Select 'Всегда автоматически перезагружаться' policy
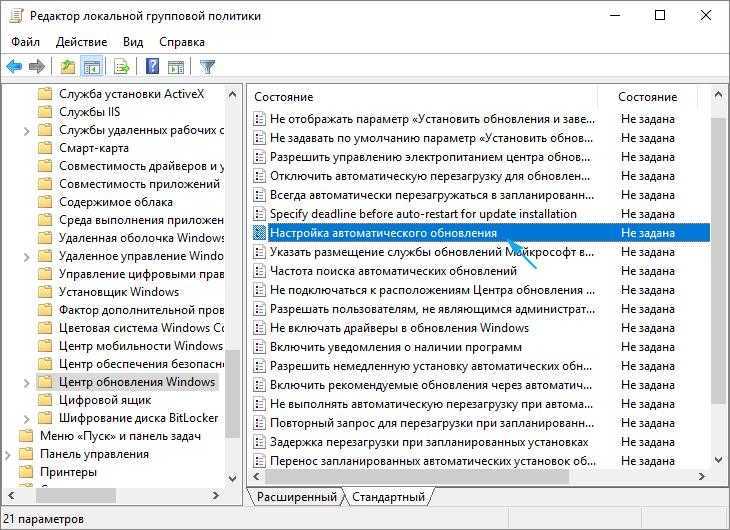The image size is (730, 530). [x=432, y=195]
